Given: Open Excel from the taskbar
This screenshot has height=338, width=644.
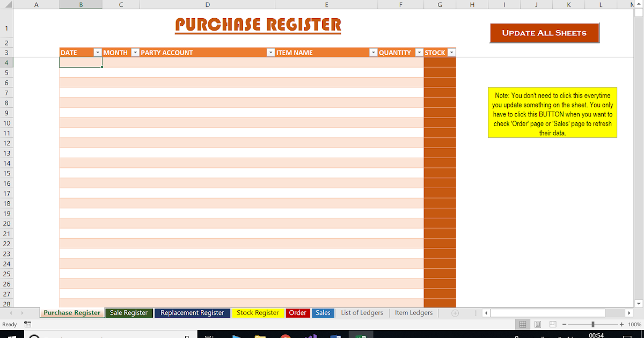Looking at the screenshot, I should click(361, 334).
